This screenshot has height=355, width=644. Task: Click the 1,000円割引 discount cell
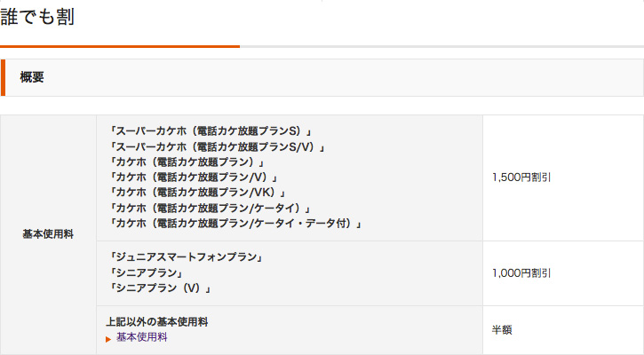[x=522, y=273]
